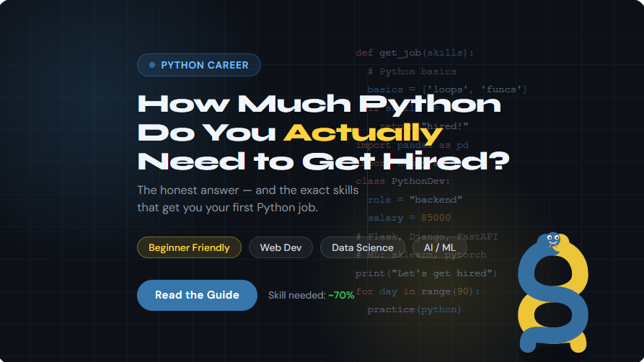The height and width of the screenshot is (362, 644).
Task: Click code comment "# Flask, Django, FastAPI"
Action: [427, 237]
